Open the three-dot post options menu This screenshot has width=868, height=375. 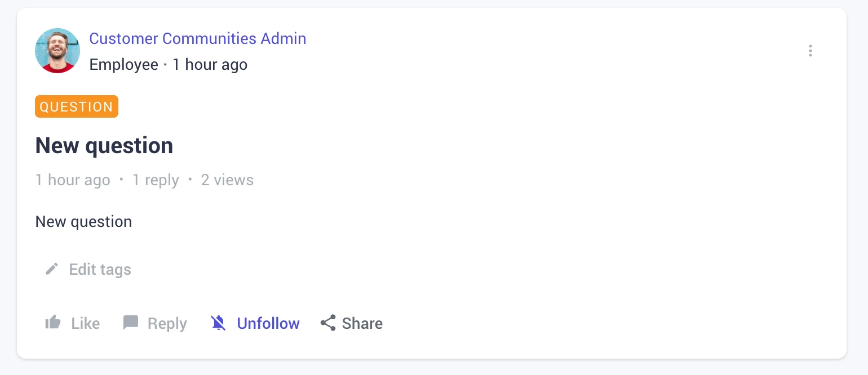tap(810, 51)
